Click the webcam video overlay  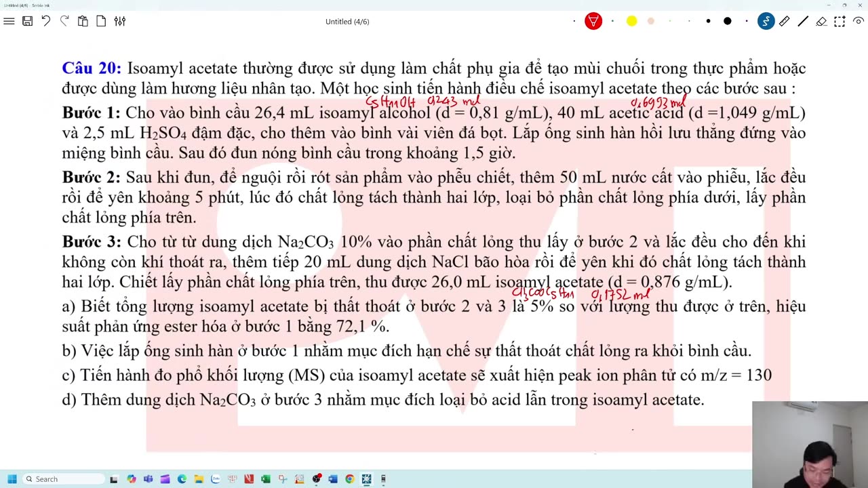[810, 445]
